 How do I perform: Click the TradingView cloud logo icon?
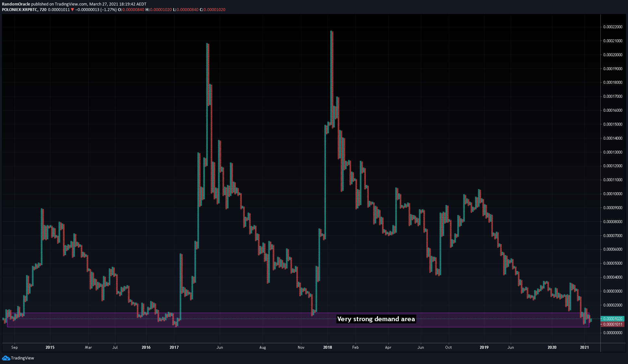pos(6,358)
